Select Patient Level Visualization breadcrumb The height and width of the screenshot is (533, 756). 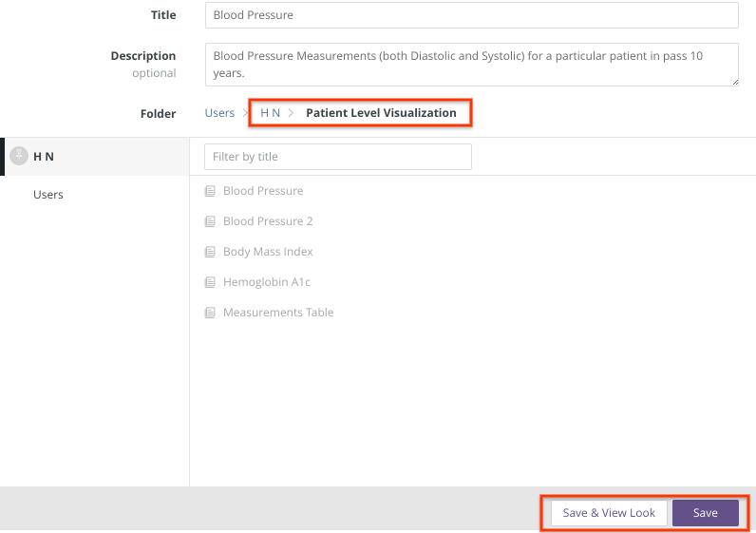click(381, 113)
